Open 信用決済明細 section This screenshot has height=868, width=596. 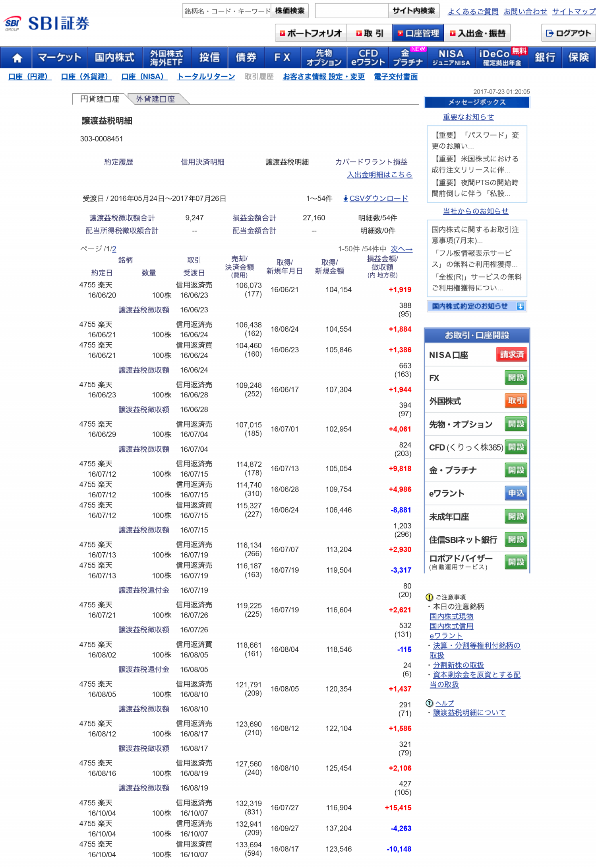coord(203,162)
